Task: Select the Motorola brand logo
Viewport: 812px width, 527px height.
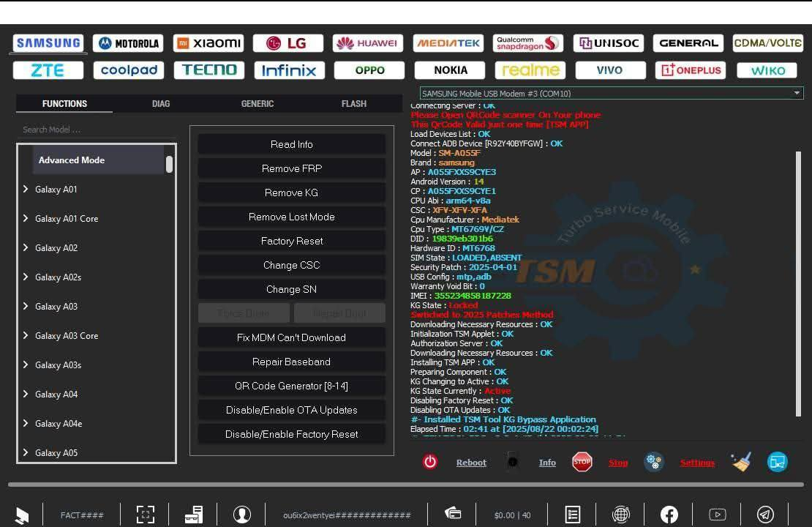Action: (129, 43)
